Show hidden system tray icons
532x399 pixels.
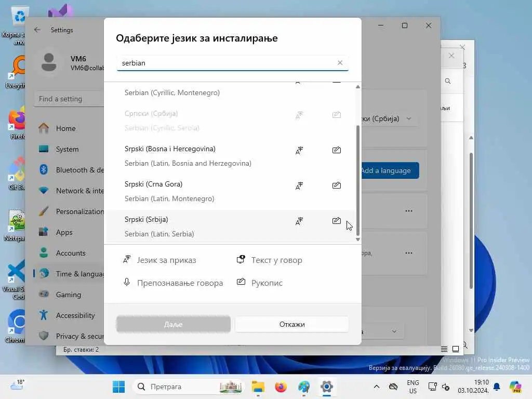click(x=377, y=387)
